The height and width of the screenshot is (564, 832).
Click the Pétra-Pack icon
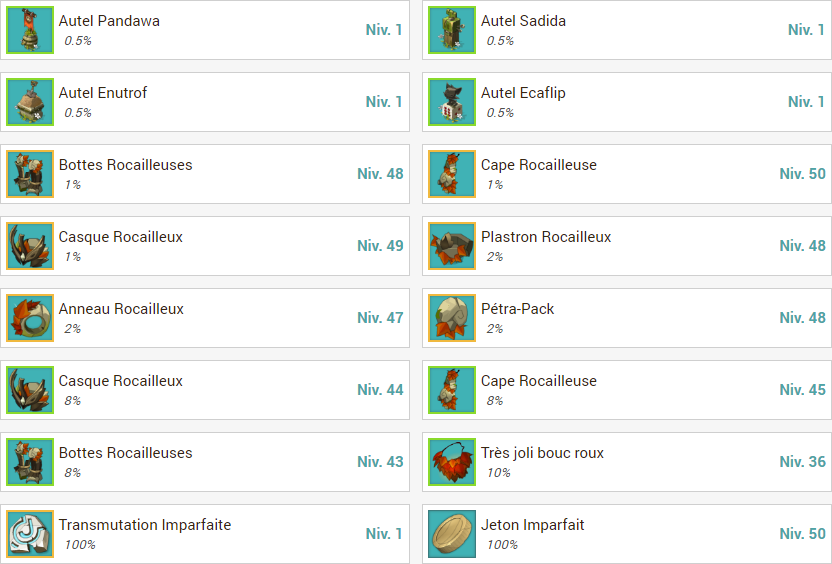[452, 318]
